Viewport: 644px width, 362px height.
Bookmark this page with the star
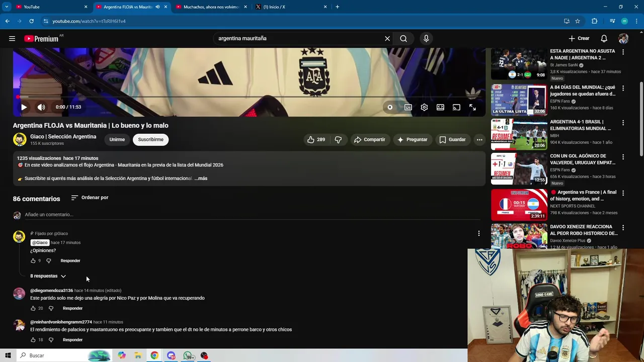[x=578, y=21]
